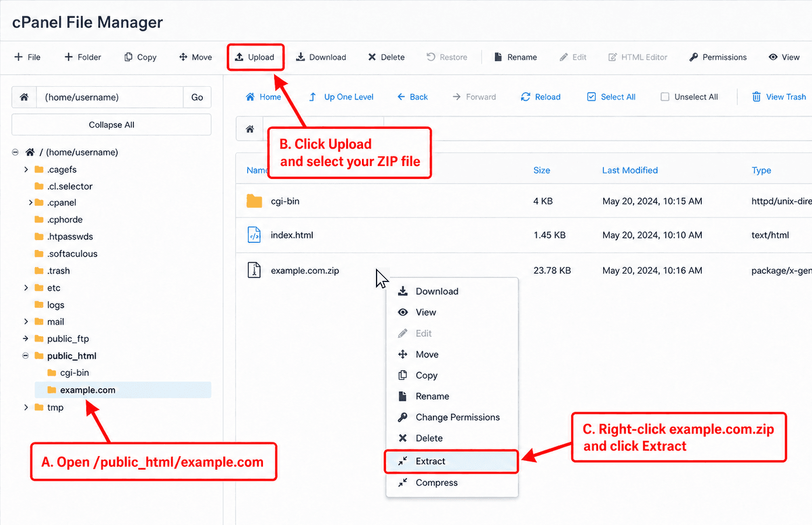Open the HTML Editor toolbar item
The image size is (812, 525).
(638, 57)
